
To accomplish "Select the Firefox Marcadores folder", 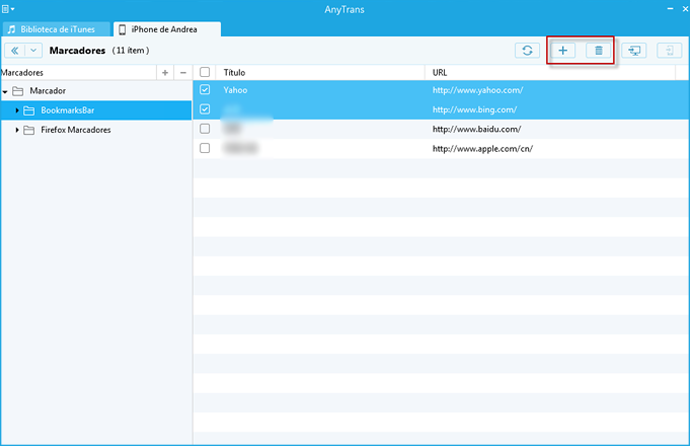I will point(96,130).
